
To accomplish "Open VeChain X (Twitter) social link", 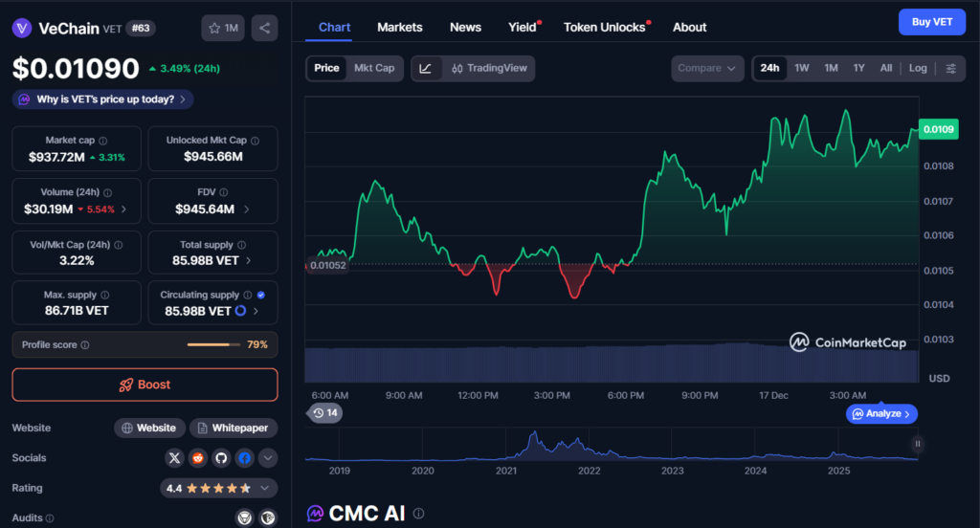I will 174,458.
